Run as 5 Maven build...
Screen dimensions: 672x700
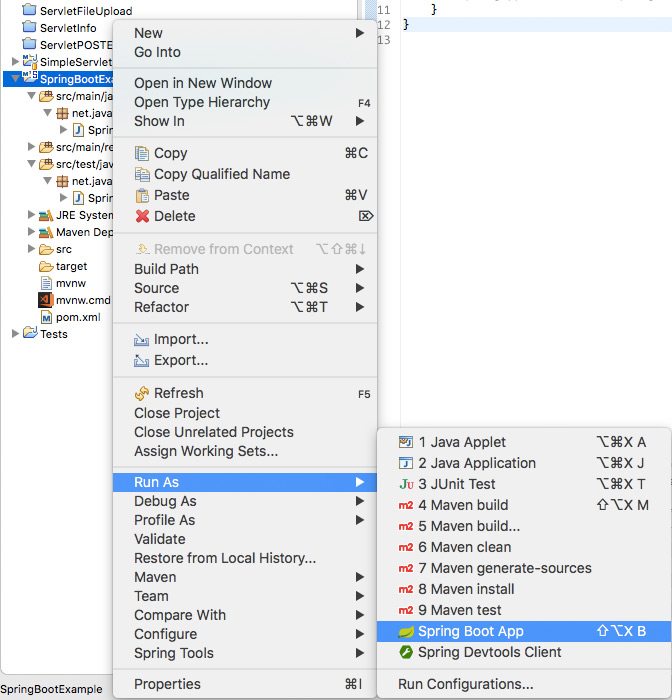pos(524,526)
